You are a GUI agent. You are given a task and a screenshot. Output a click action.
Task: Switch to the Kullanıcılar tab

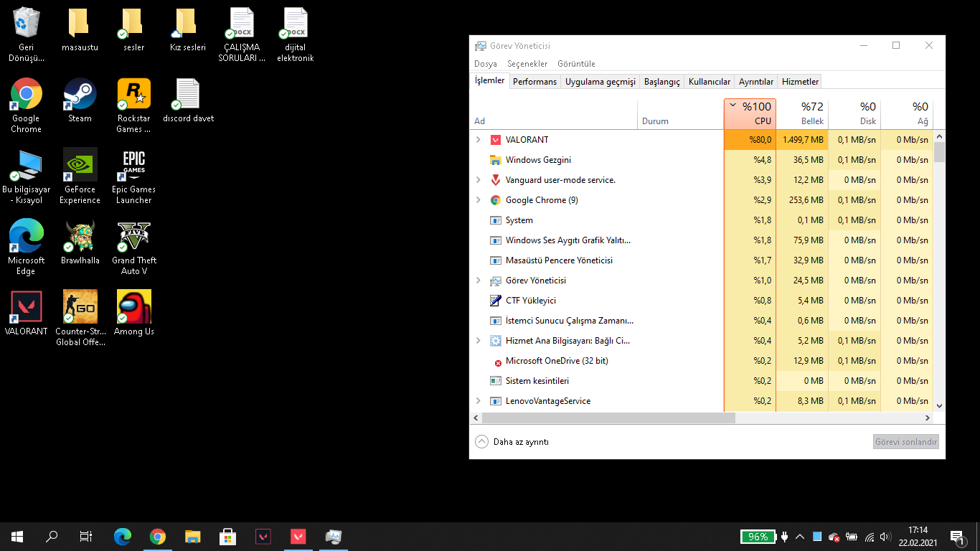point(710,82)
